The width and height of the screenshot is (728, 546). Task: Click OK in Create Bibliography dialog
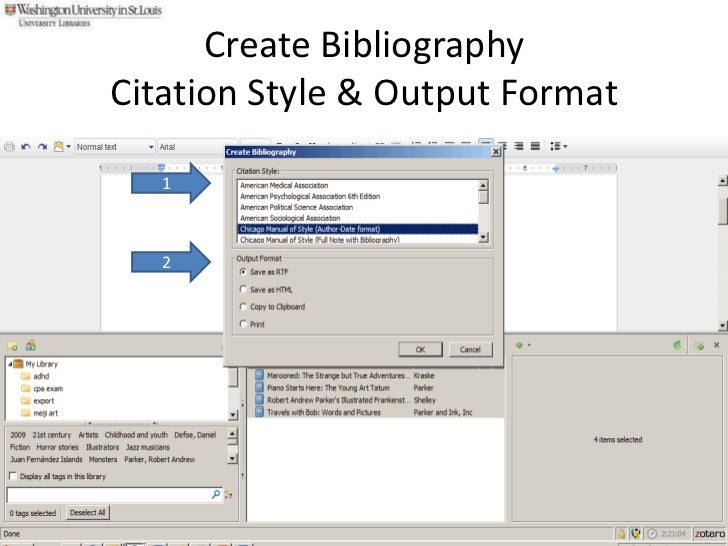pyautogui.click(x=420, y=350)
